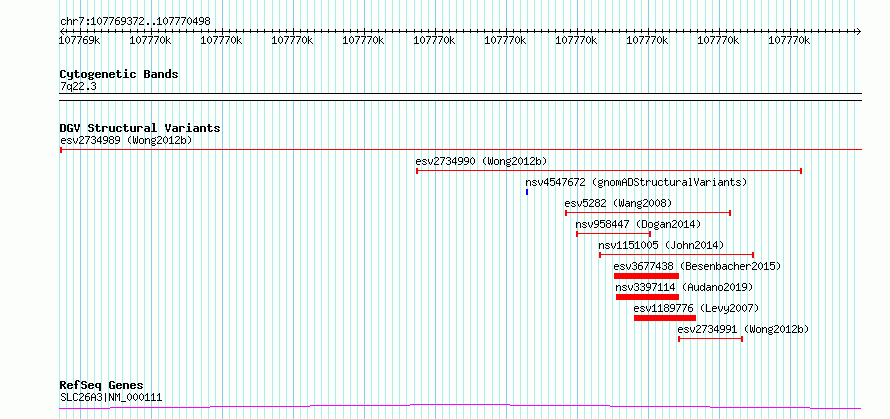Click the DGV Structural Variants track title
This screenshot has height=419, width=890.
140,128
